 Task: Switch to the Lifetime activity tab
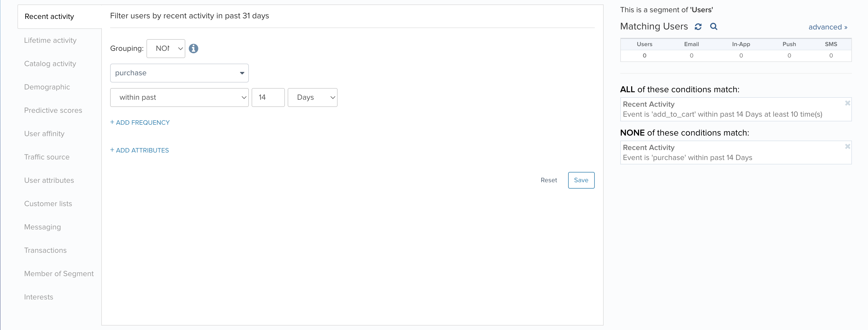tap(50, 41)
